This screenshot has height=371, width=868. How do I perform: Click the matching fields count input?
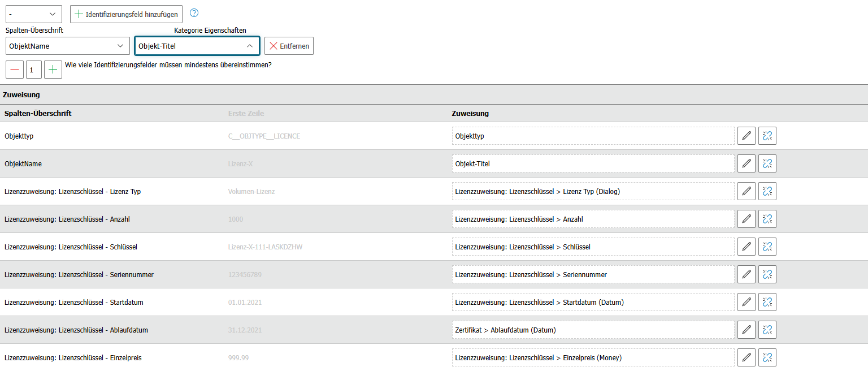(34, 70)
